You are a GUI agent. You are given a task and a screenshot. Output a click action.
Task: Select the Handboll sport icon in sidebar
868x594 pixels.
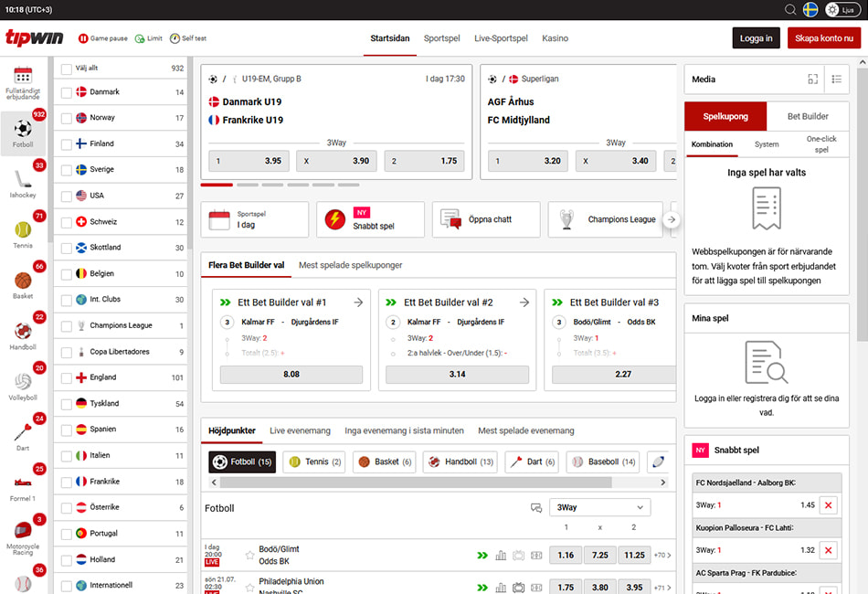[x=23, y=336]
